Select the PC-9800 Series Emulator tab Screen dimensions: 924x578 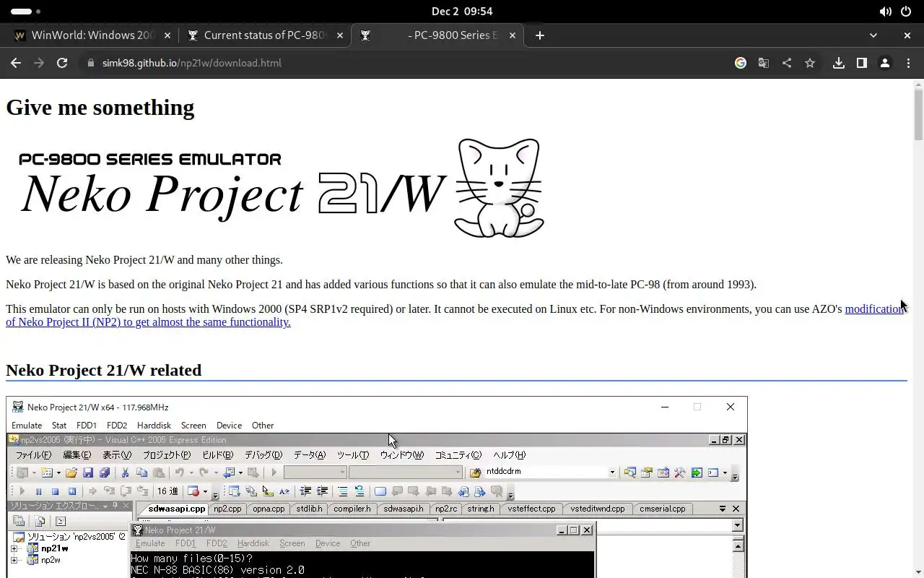pyautogui.click(x=438, y=35)
